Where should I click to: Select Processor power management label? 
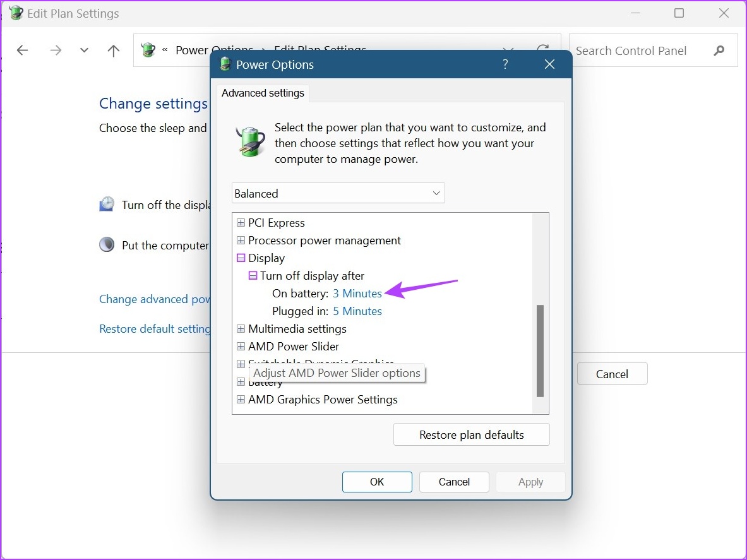click(x=325, y=241)
